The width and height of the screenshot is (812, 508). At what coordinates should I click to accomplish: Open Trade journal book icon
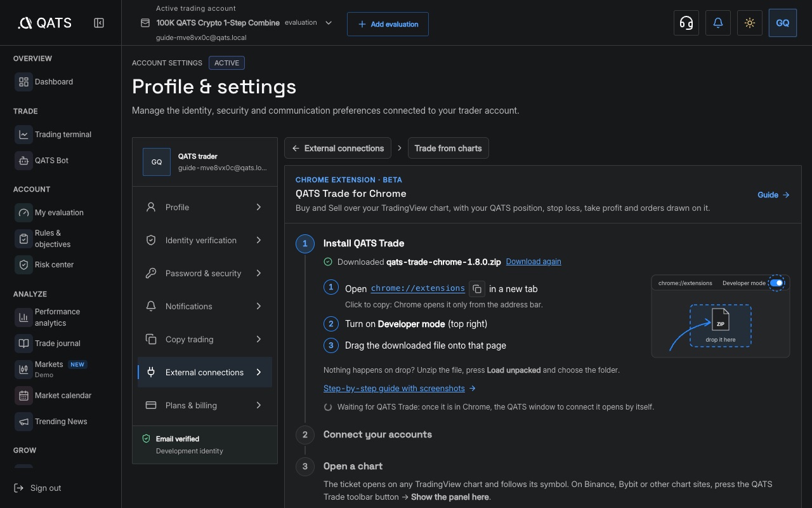coord(23,344)
